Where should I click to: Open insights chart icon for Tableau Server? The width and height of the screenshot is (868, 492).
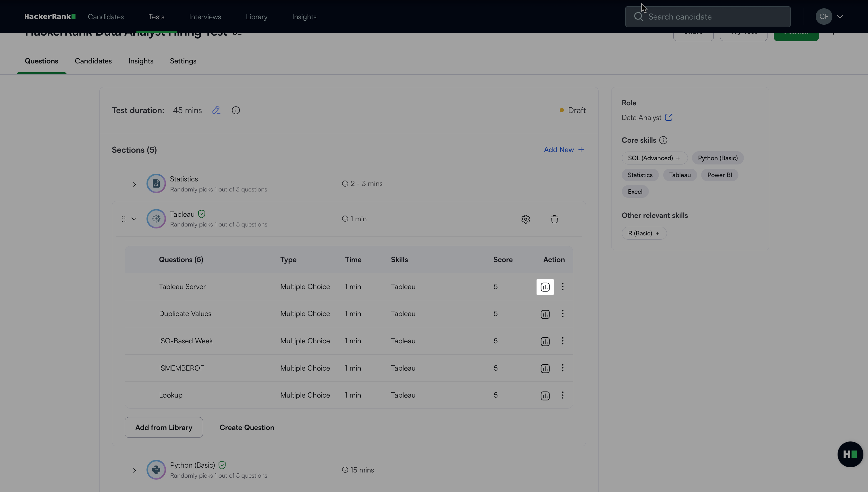[x=545, y=287]
